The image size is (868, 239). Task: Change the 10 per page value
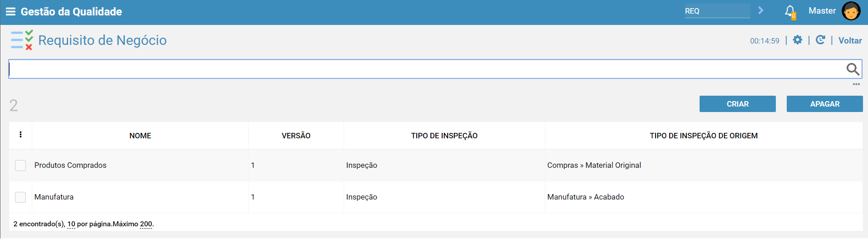pyautogui.click(x=71, y=224)
